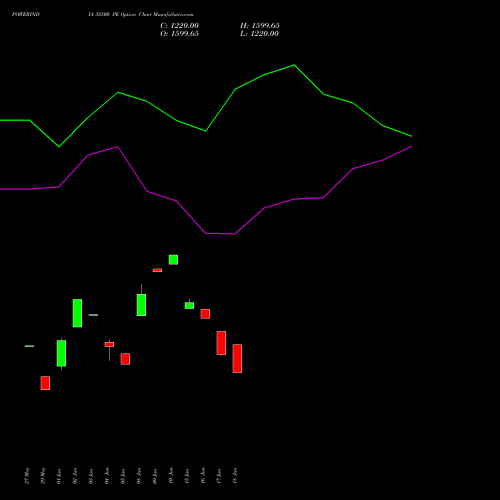
Task: Click the red candle above 17 Jun
Action: point(221,343)
